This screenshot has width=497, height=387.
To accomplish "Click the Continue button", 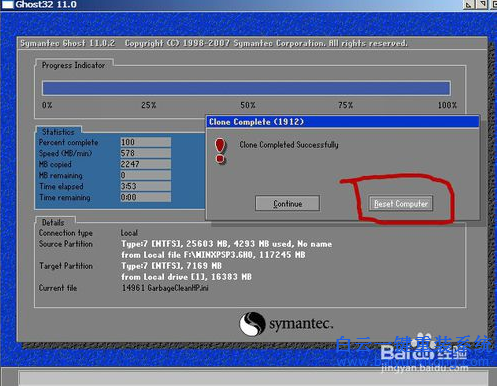I will (x=287, y=203).
